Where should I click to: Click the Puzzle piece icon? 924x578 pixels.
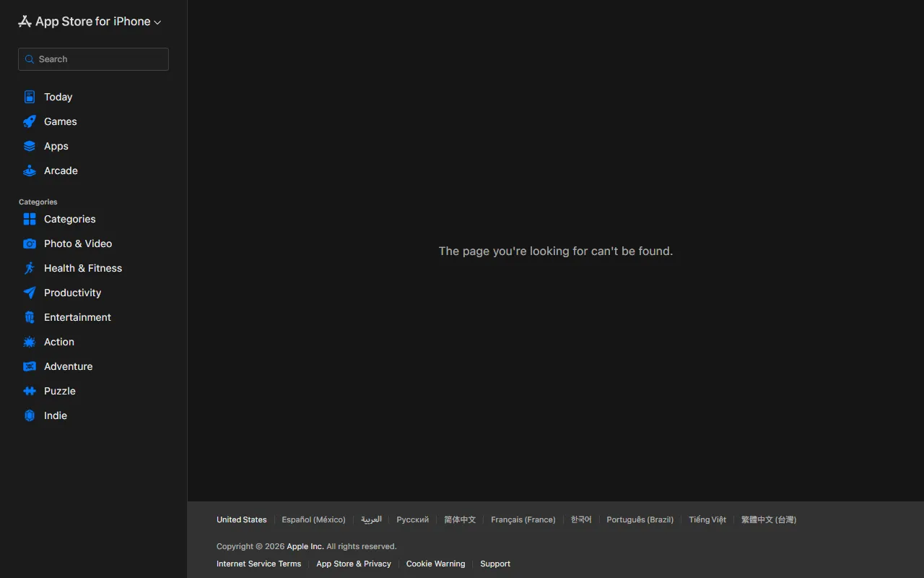pos(30,391)
